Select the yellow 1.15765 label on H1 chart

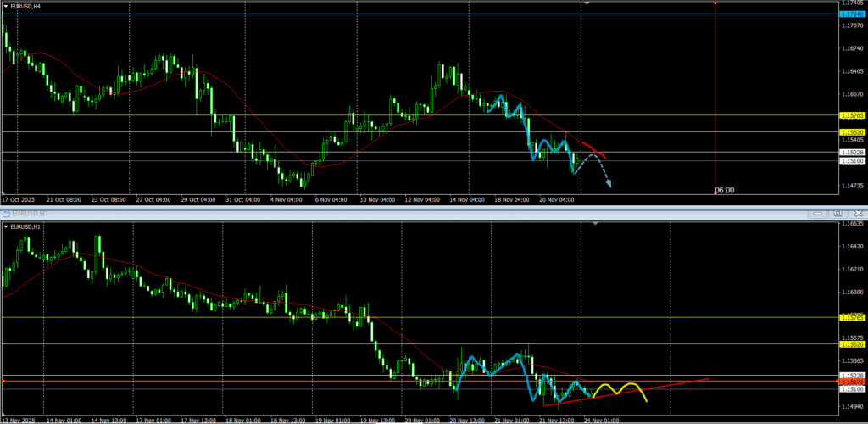click(x=851, y=317)
